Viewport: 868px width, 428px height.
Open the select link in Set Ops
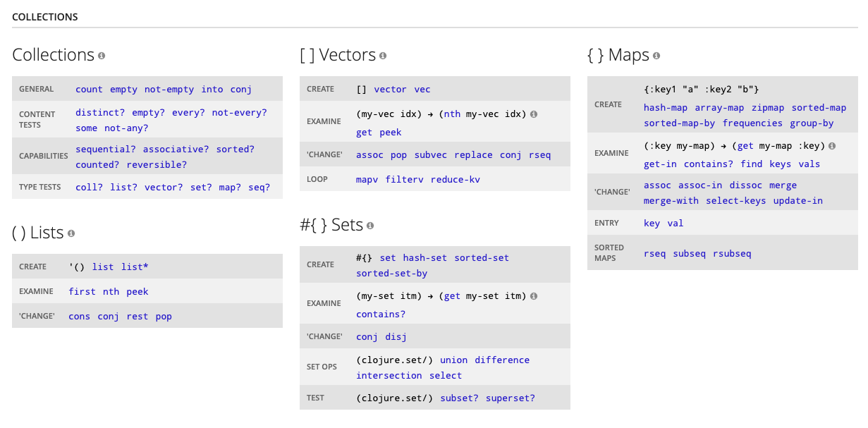pyautogui.click(x=446, y=376)
